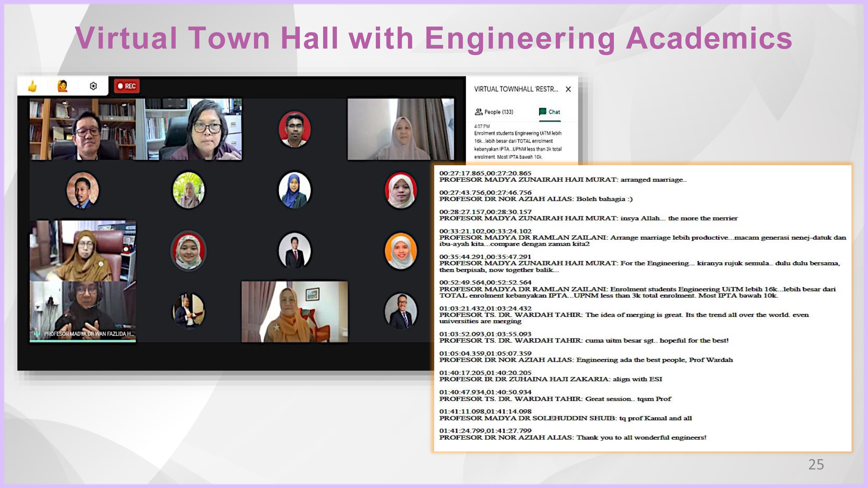Click the slide page number 25

tap(816, 465)
